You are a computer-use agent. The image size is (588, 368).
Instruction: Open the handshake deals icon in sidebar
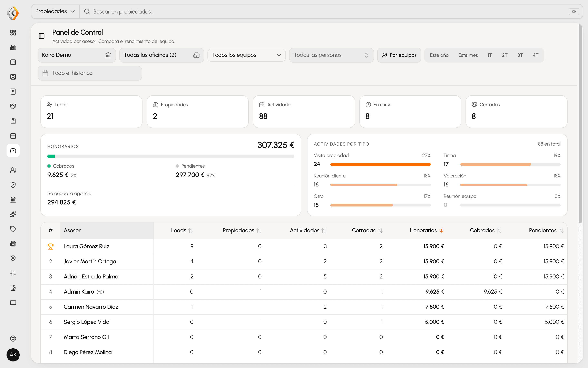[13, 106]
